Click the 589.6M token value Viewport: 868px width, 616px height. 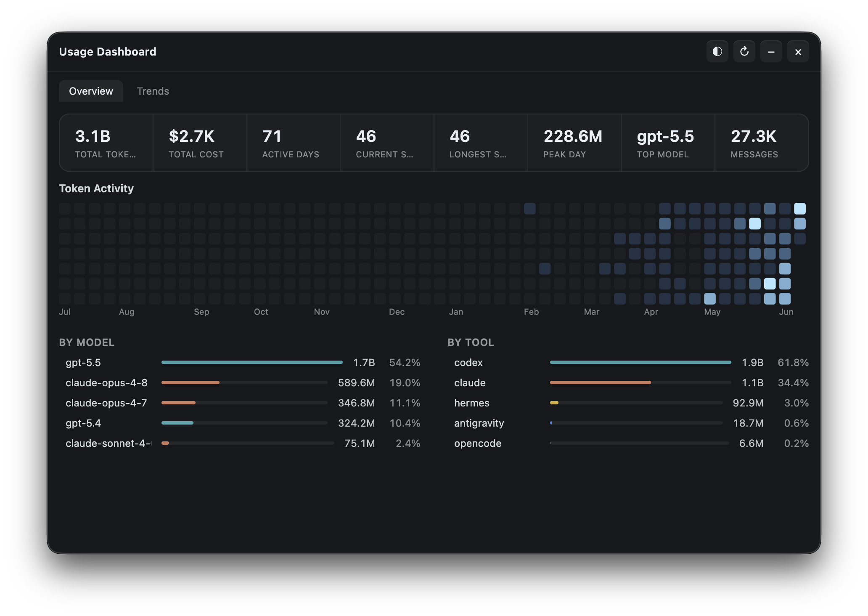tap(356, 382)
